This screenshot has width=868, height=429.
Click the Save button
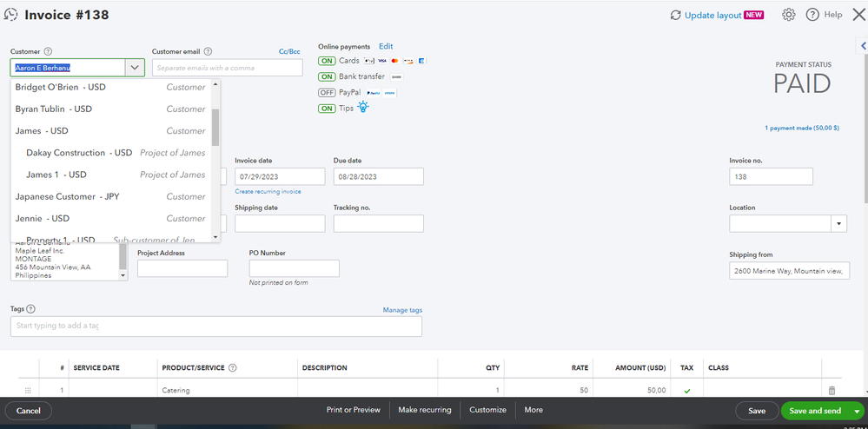coord(757,411)
